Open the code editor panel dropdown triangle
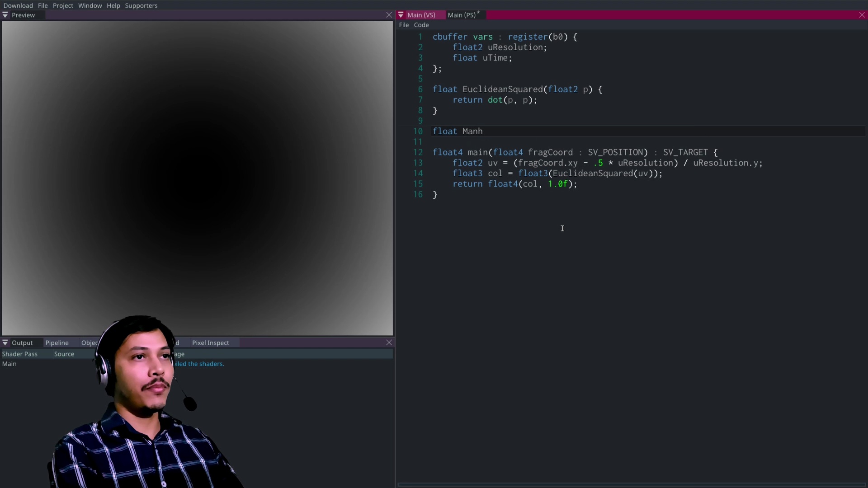The width and height of the screenshot is (868, 488). pyautogui.click(x=401, y=15)
